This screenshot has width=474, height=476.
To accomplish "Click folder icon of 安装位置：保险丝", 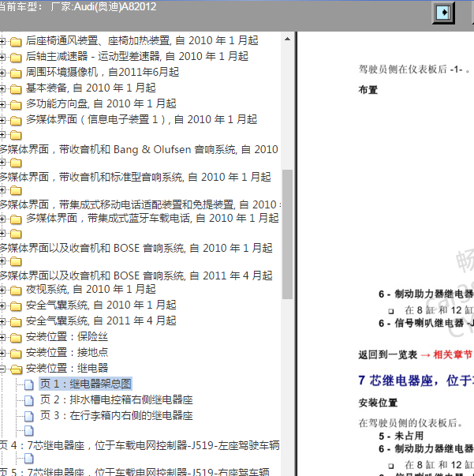I will point(16,338).
